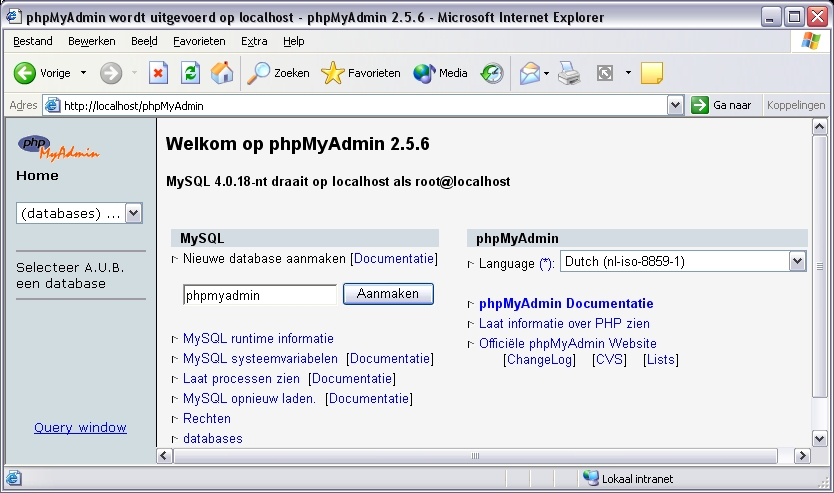Screen dimensions: 834x493
Task: Open the ChangeLog link
Action: 539,360
